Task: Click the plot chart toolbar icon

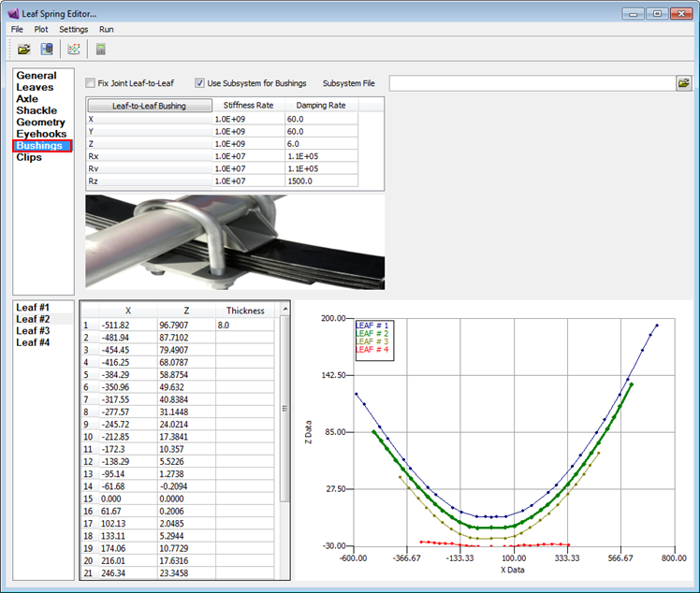Action: tap(74, 49)
